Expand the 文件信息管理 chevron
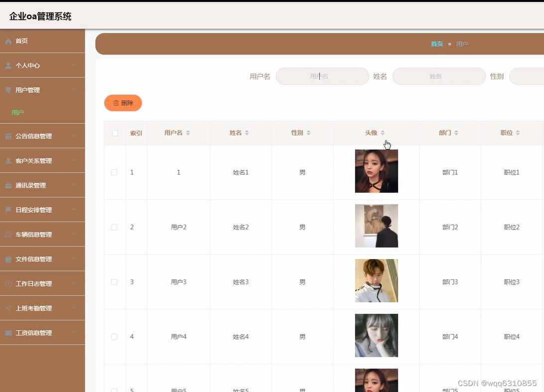Viewport: 544px width, 392px height. 74,259
